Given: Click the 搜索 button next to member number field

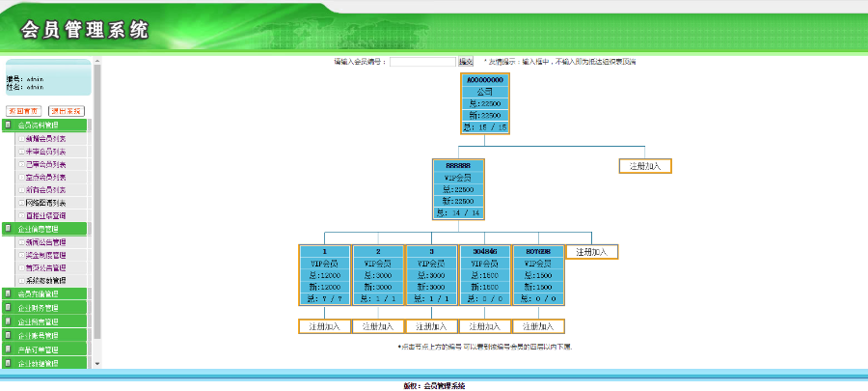Looking at the screenshot, I should (x=466, y=62).
